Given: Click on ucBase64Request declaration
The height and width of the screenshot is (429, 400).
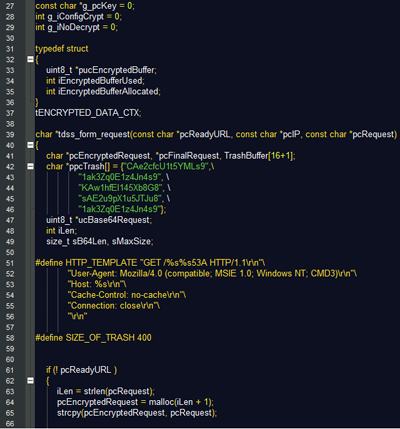Looking at the screenshot, I should click(x=99, y=220).
